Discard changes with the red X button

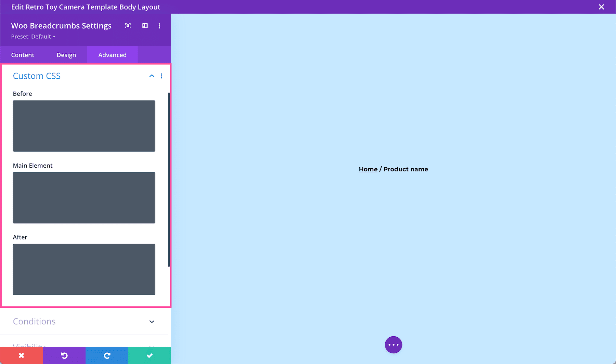[21, 355]
